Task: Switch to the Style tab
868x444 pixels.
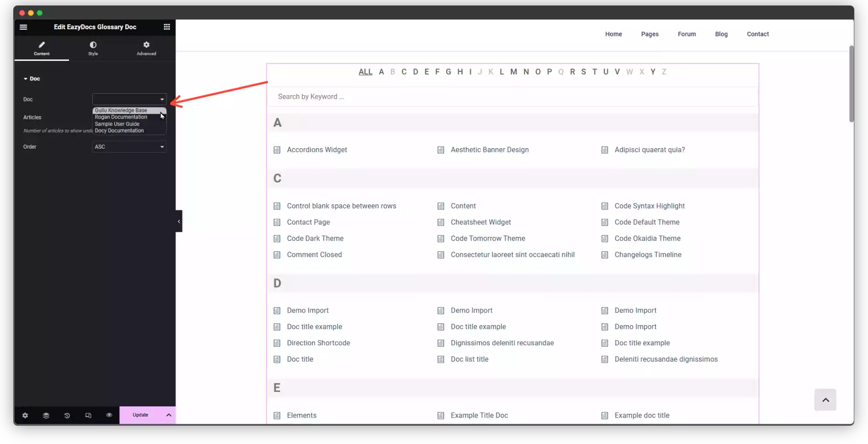Action: point(93,48)
